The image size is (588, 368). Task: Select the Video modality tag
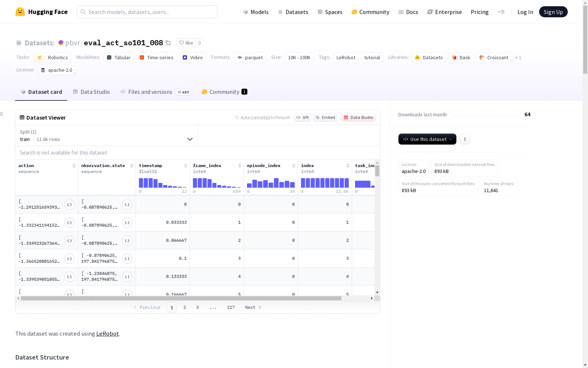[x=193, y=57]
